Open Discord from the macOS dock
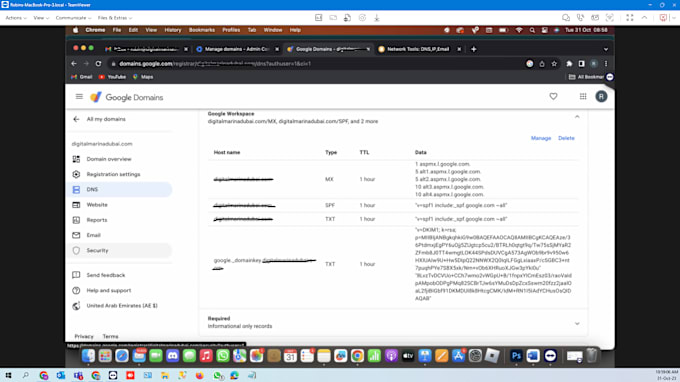The image size is (680, 382). [173, 356]
